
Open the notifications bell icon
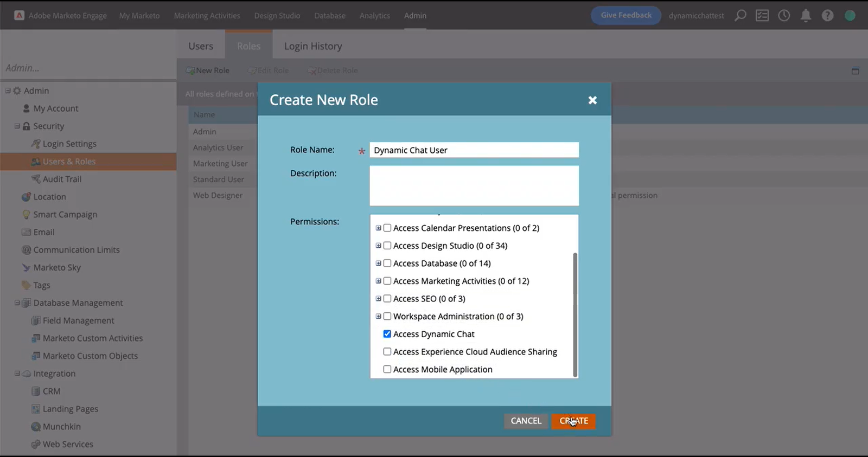(x=806, y=16)
